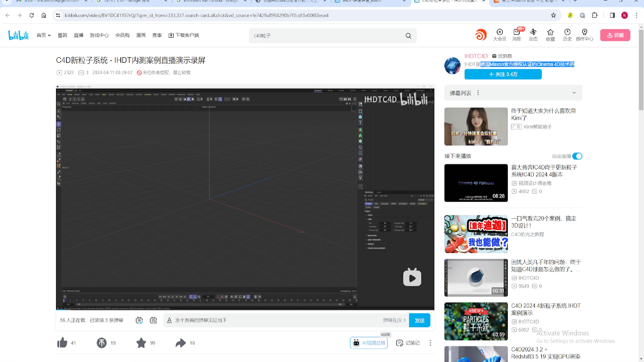The width and height of the screenshot is (644, 362).
Task: Toggle the danmaku display icon
Action: tap(139, 320)
